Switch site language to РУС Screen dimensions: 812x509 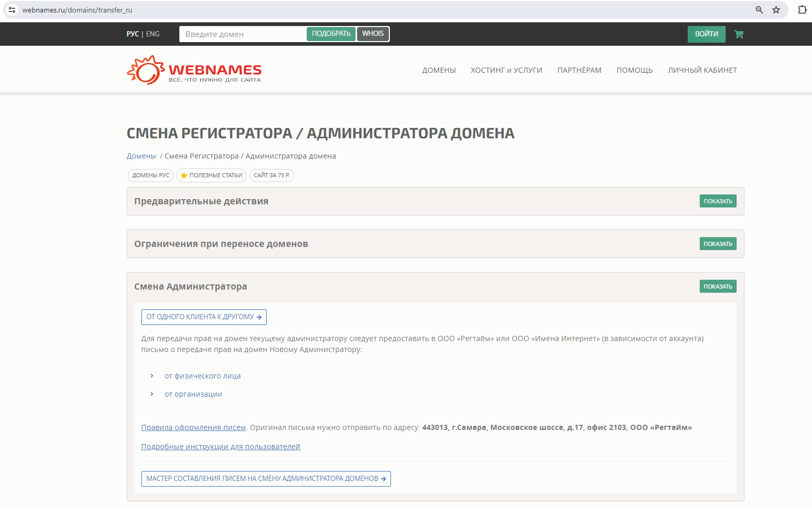[x=133, y=34]
